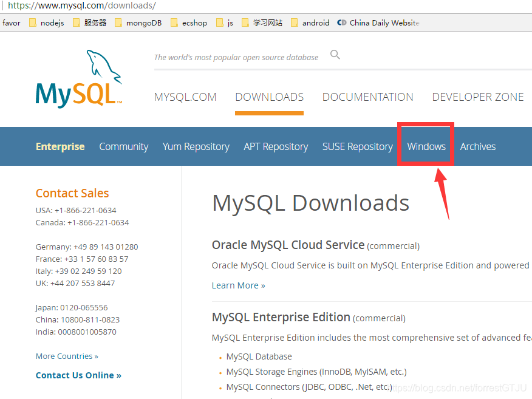Click the MySQL Connectors bullet item
Viewport: 532px width, 399px height.
pyautogui.click(x=309, y=387)
